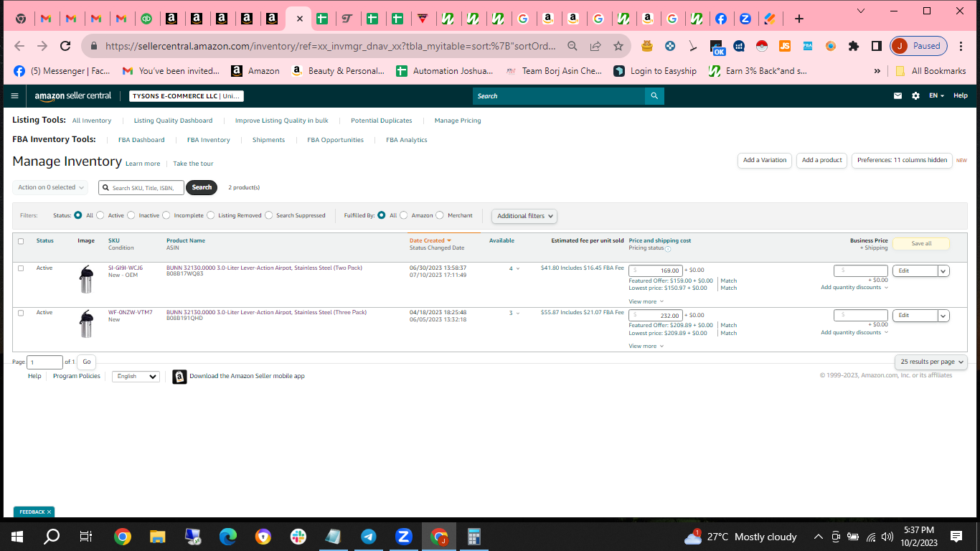Open the Edit dropdown arrow for Three Pack
Image resolution: width=980 pixels, height=551 pixels.
(943, 316)
